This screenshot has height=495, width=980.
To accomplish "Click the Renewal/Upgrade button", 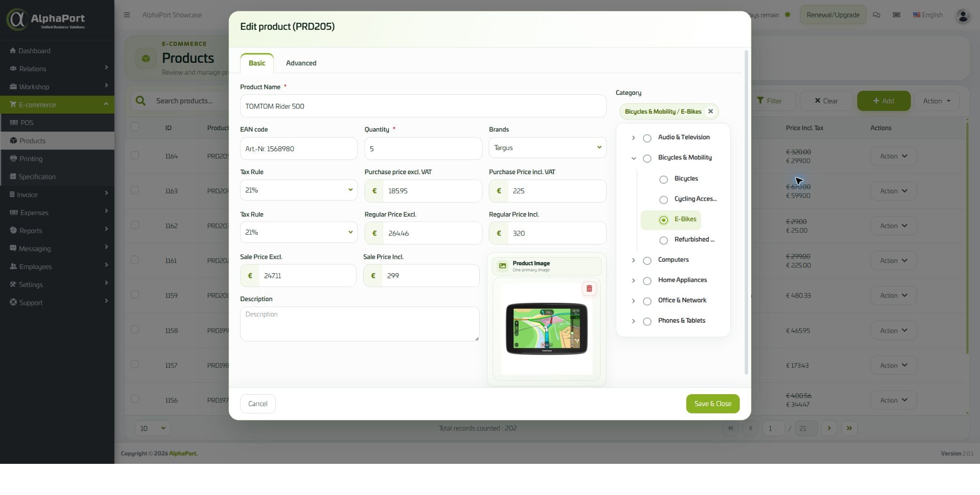I will (x=833, y=15).
